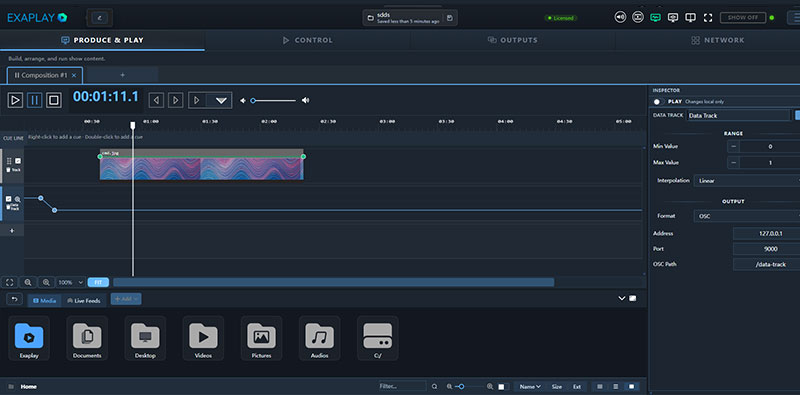Viewport: 800px width, 395px height.
Task: Switch to the OUTPUTS tab
Action: [513, 40]
